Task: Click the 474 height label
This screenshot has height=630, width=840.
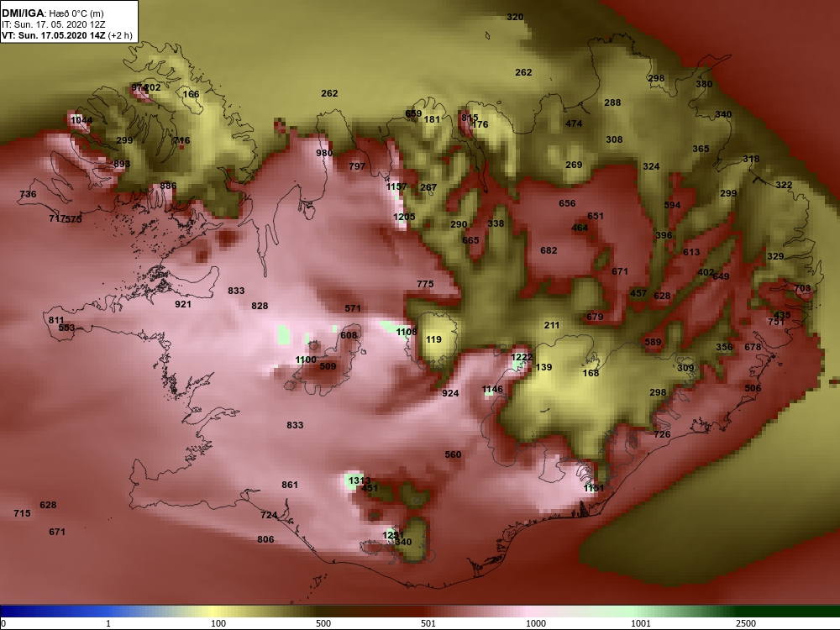Action: [574, 123]
